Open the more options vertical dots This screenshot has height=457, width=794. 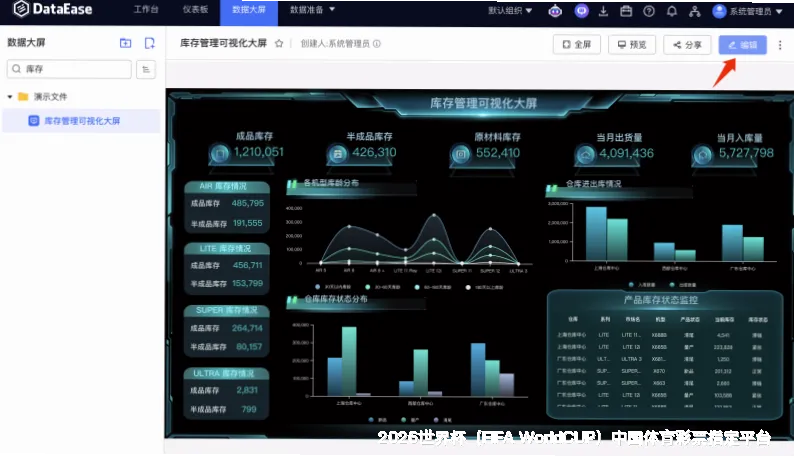780,45
